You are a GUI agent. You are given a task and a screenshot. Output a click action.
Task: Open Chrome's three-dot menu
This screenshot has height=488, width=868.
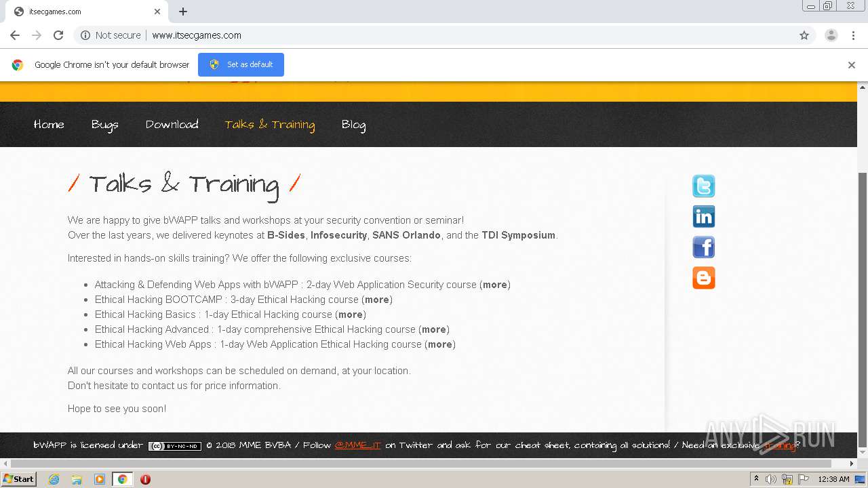(853, 35)
